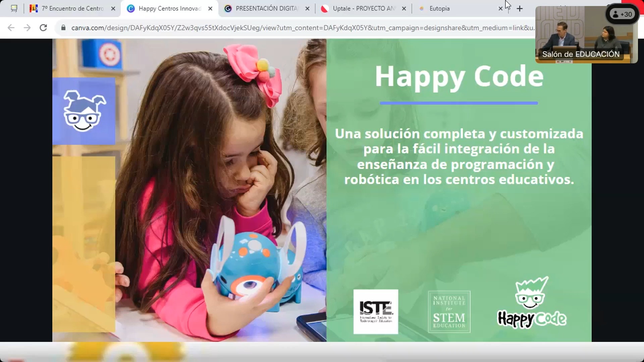Click the National Institute for STEM Education logo
Screen dimensions: 644x362
pyautogui.click(x=449, y=311)
